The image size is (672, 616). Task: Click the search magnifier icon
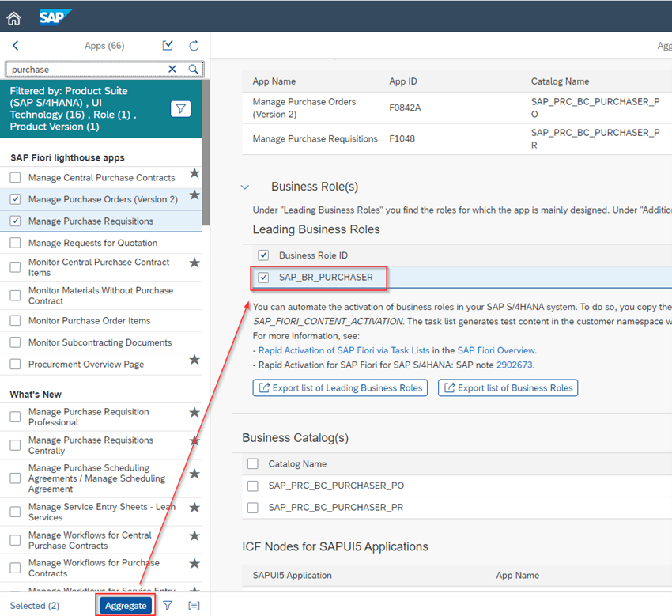click(x=193, y=69)
